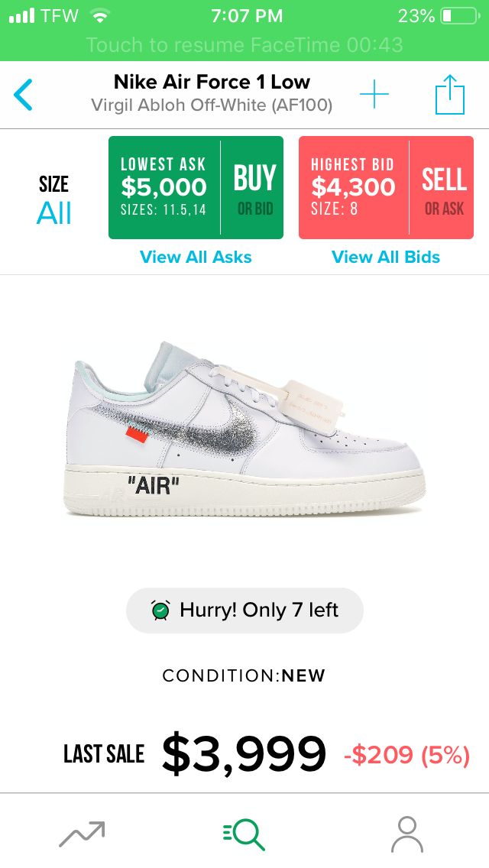Tap the blue back arrow
Viewport: 489px width, 868px height.
tap(23, 95)
